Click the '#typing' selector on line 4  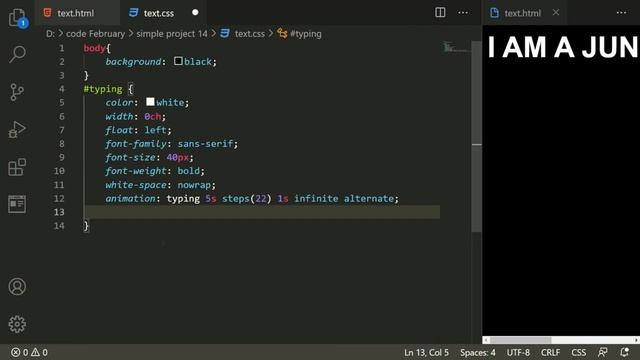pyautogui.click(x=103, y=89)
